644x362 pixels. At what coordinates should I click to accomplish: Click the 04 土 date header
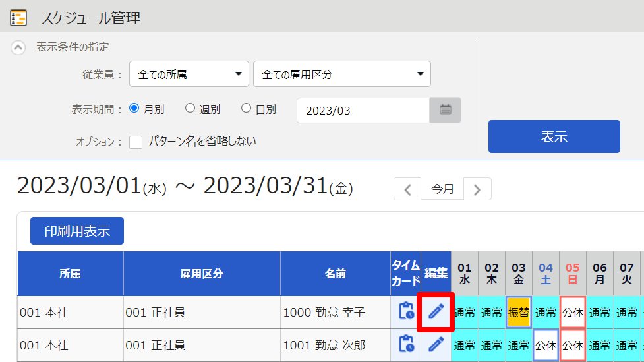(x=546, y=274)
